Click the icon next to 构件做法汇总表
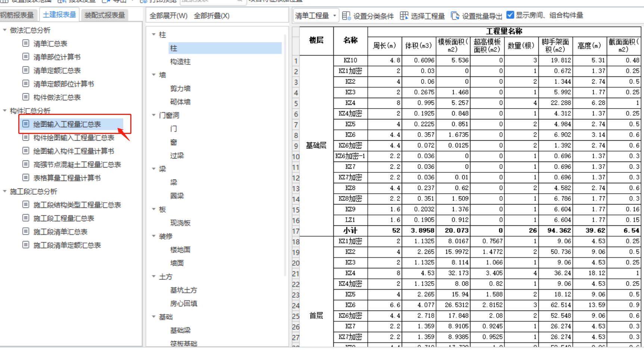 coord(26,97)
